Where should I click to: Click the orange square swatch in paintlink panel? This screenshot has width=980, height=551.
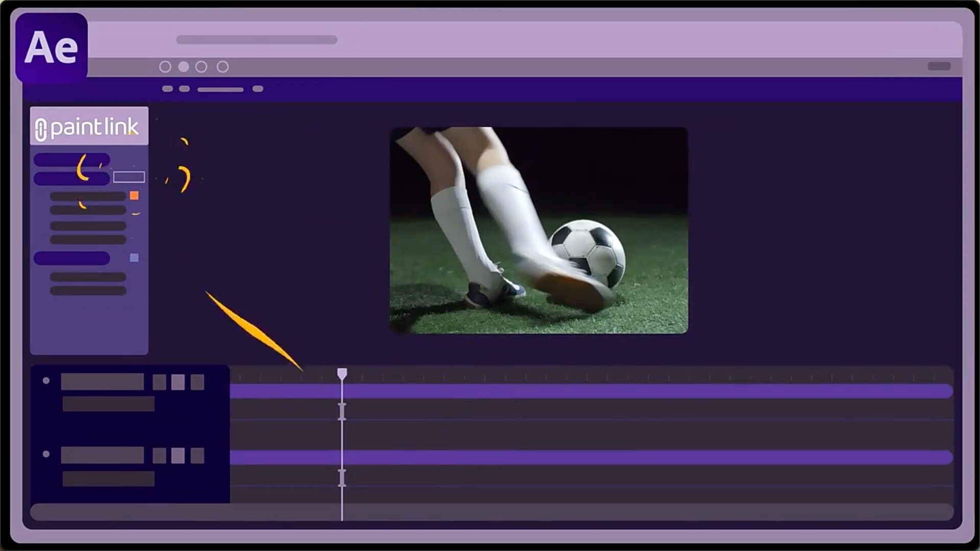(x=134, y=195)
